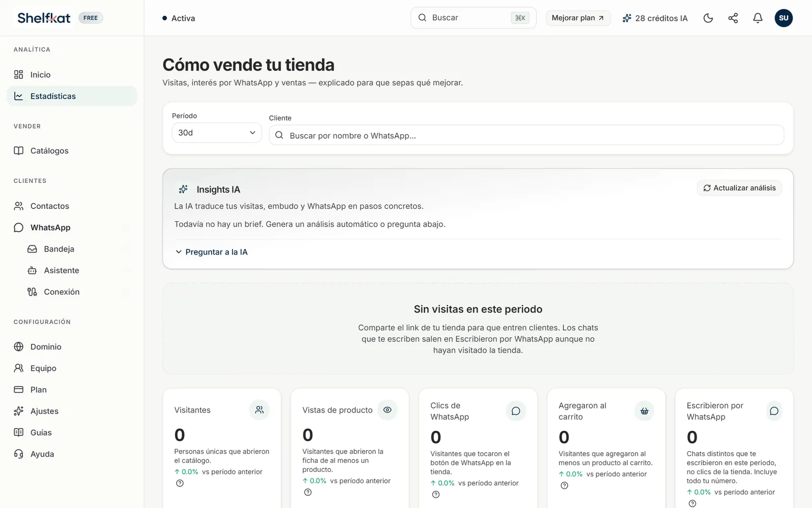Click the Clics de WhatsApp chat icon
812x508 pixels.
pyautogui.click(x=516, y=411)
